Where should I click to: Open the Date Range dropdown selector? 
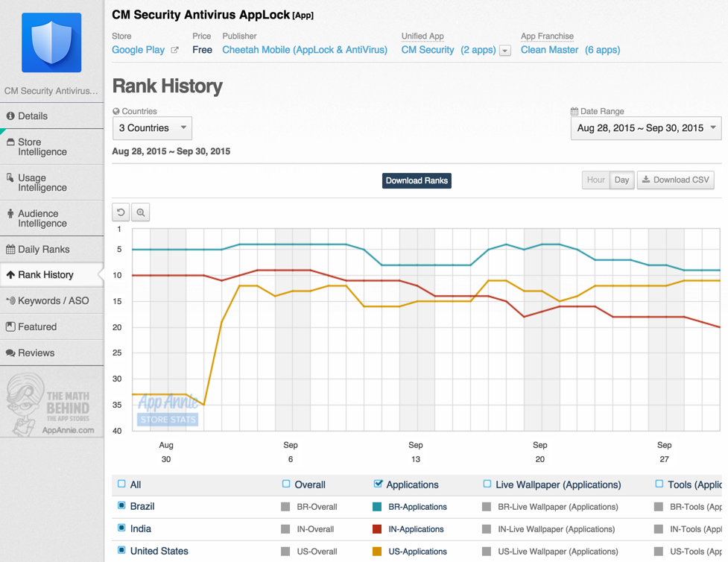(646, 127)
